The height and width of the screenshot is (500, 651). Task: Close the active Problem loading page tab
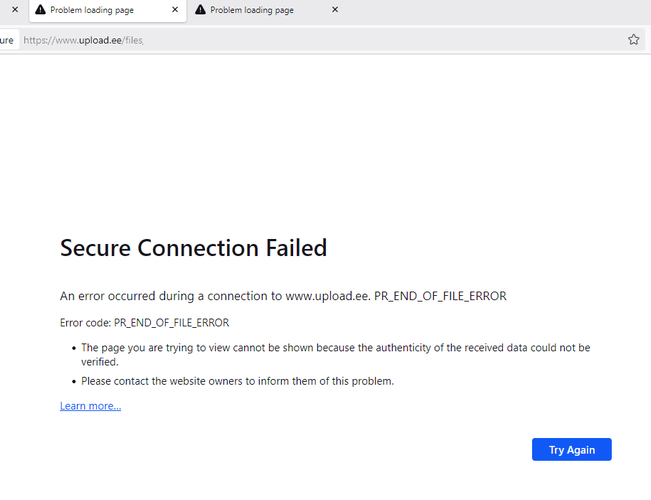point(175,10)
